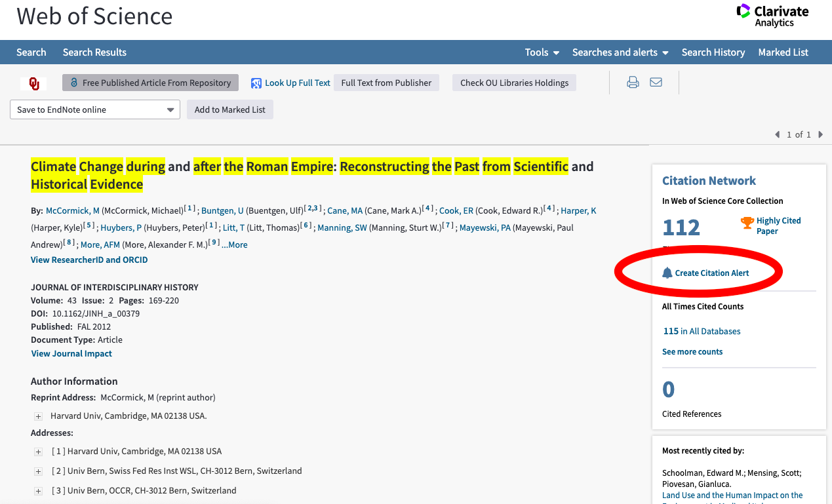832x504 pixels.
Task: Click the print icon
Action: [633, 83]
